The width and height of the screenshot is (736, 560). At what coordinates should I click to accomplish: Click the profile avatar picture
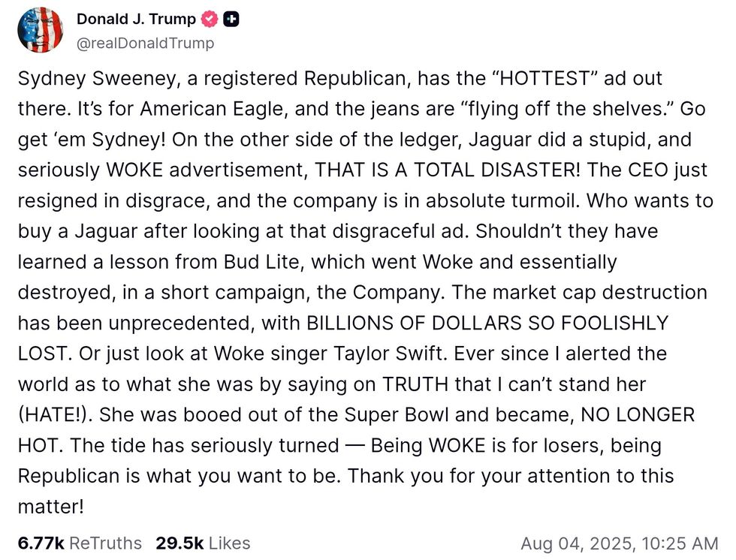tap(41, 30)
